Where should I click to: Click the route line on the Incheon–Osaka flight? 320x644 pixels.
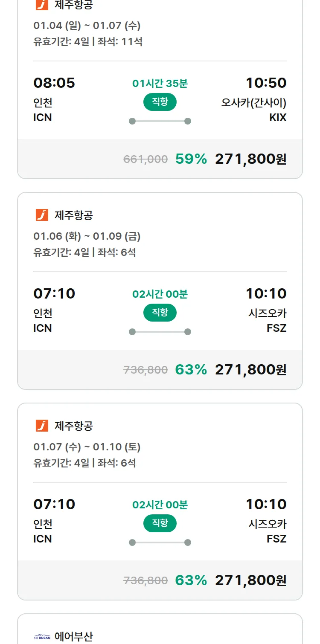coord(160,121)
